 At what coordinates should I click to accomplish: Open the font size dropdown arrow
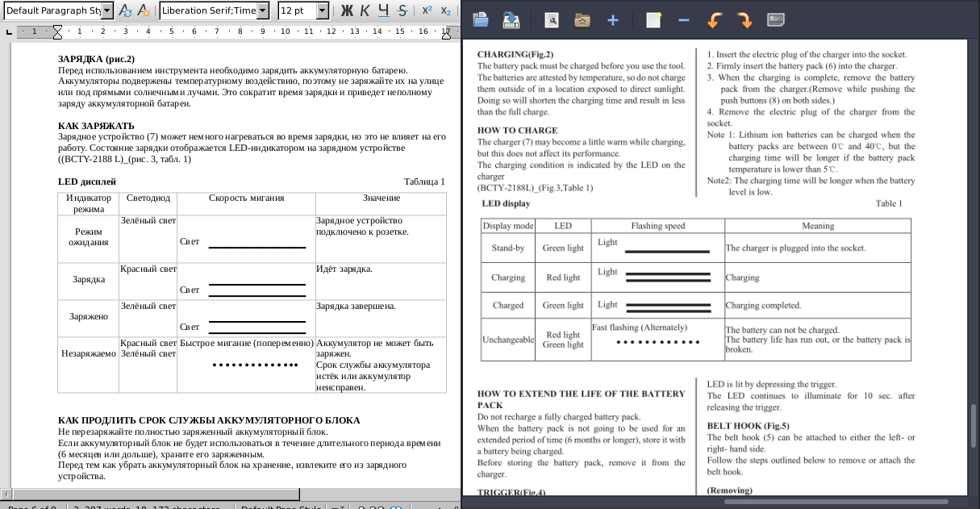[323, 11]
